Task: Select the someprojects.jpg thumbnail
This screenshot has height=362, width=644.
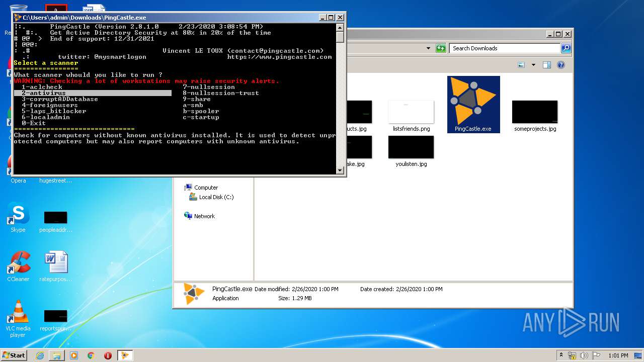Action: 535,116
